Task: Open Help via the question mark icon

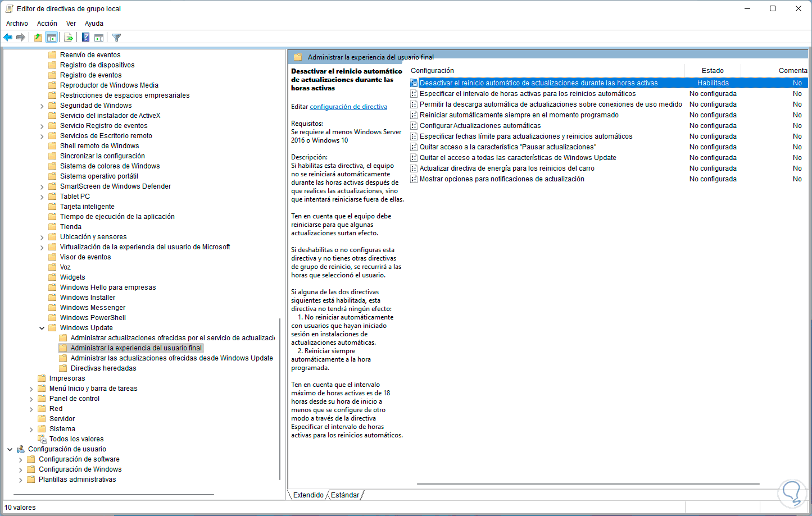Action: tap(85, 38)
